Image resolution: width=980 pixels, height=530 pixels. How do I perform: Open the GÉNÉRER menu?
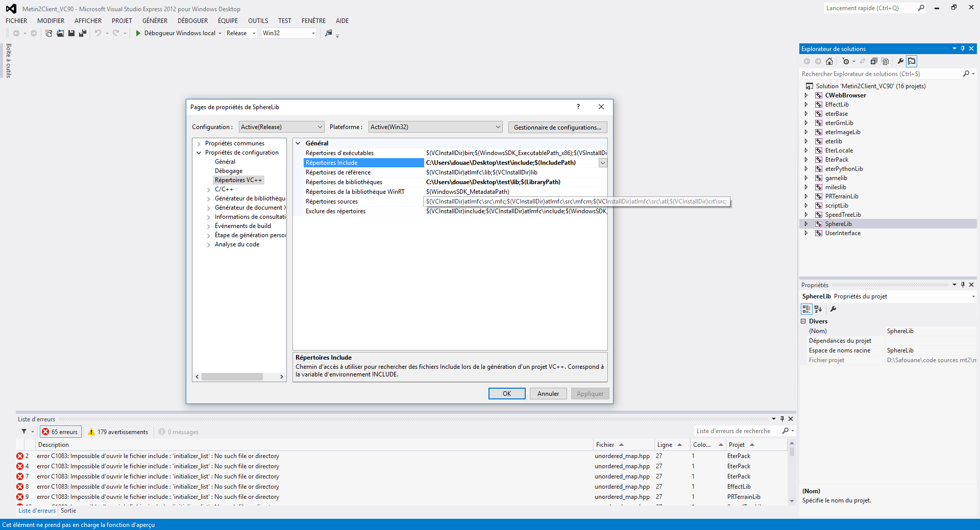(155, 21)
